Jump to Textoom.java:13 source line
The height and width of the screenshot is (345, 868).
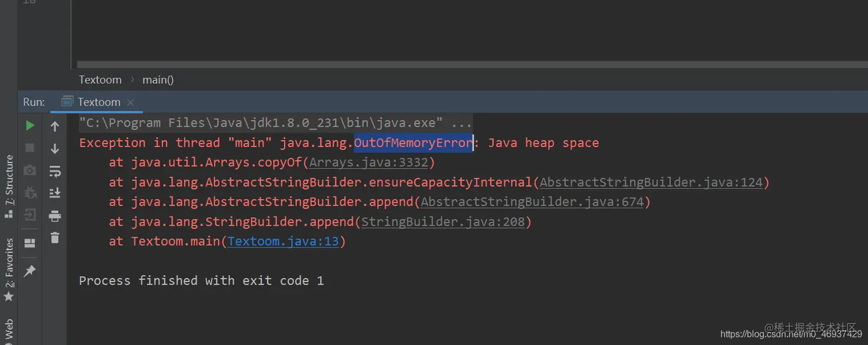[x=284, y=241]
